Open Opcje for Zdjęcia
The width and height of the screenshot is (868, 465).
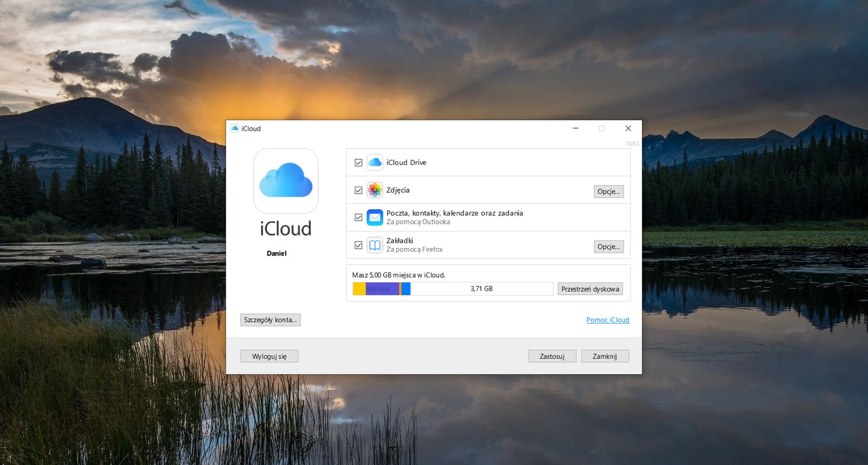[x=609, y=192]
